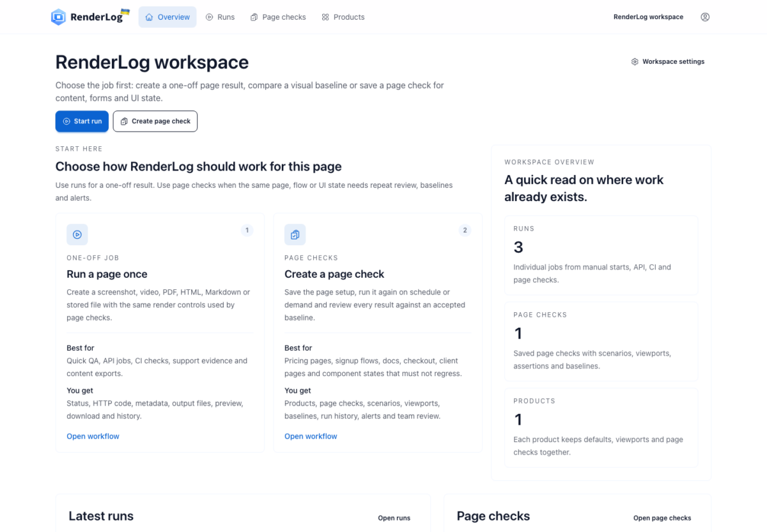Open the Products tab

coord(343,17)
